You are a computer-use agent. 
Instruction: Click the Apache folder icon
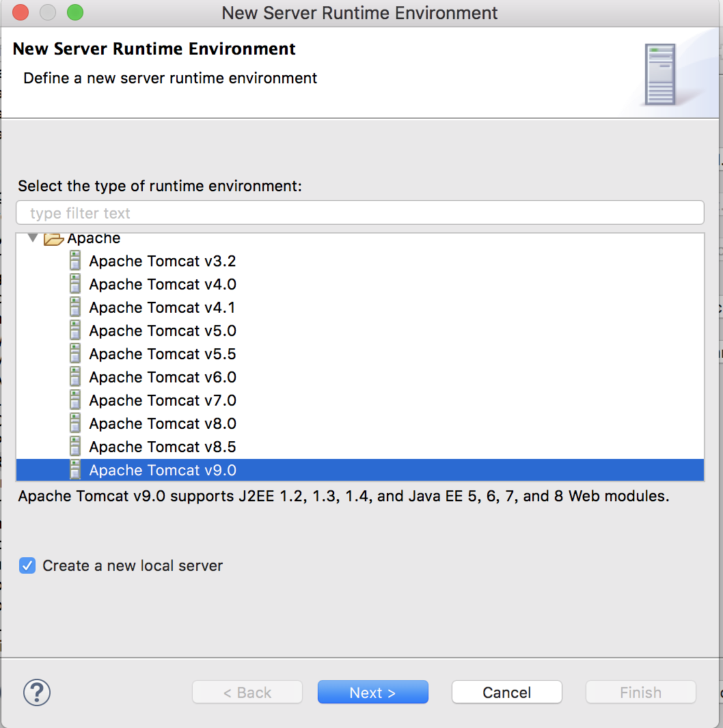pos(53,238)
